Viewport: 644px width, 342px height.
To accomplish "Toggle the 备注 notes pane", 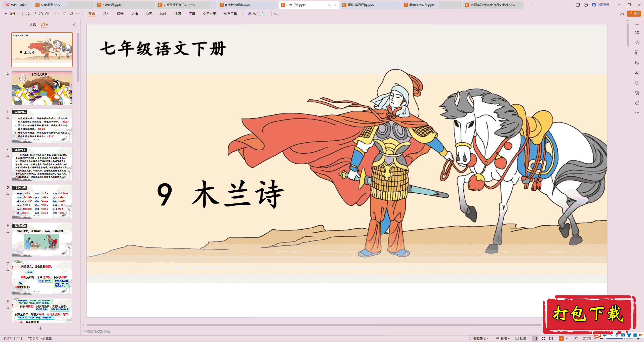I will coord(503,338).
